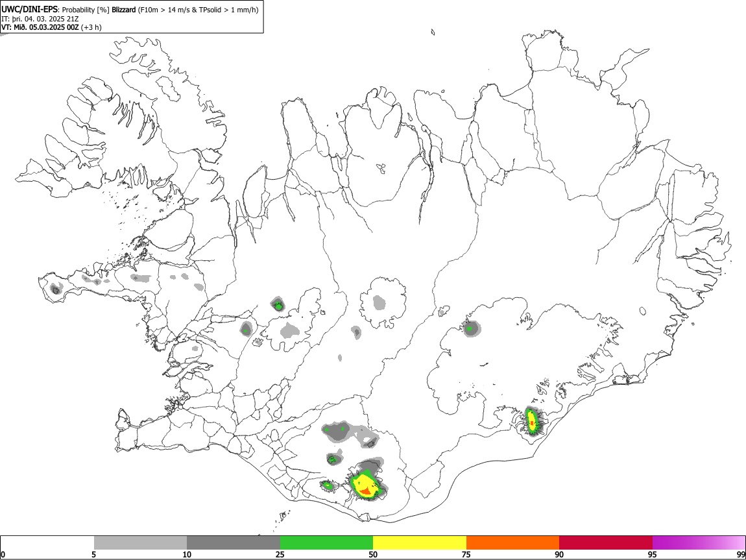Click the yellow-green blizzard spot in southeast Iceland
This screenshot has height=560, width=746.
point(533,420)
